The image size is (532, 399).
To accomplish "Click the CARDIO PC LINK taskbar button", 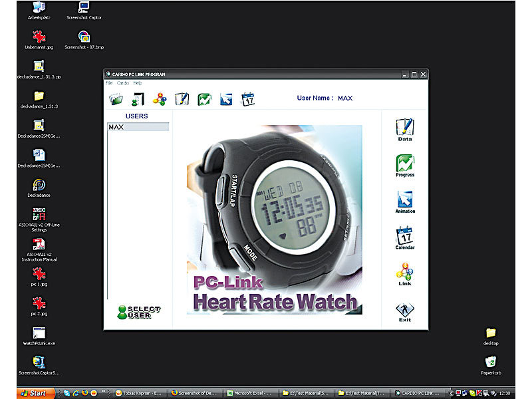I will (419, 393).
